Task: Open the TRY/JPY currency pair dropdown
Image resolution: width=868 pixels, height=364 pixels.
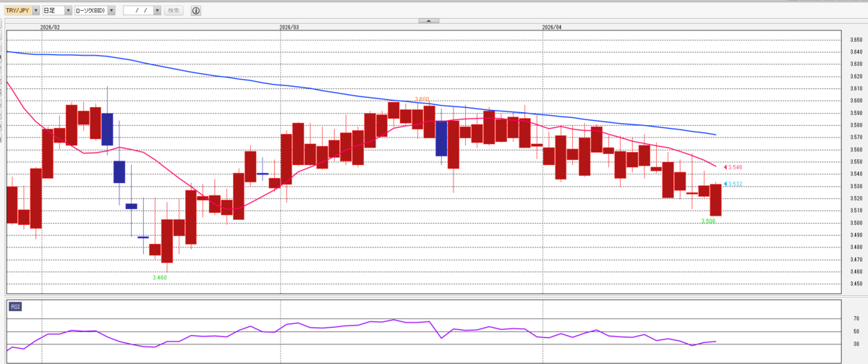Action: pos(21,11)
